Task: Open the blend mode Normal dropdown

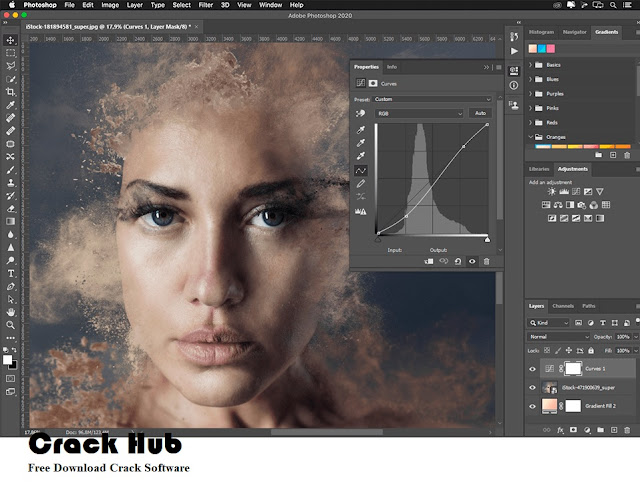Action: click(558, 337)
